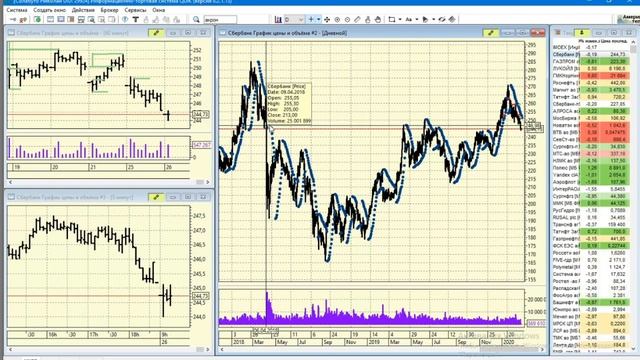Viewport: 640px width, 360px height.
Task: Click the bold T text toolbar icon
Action: pos(136,20)
